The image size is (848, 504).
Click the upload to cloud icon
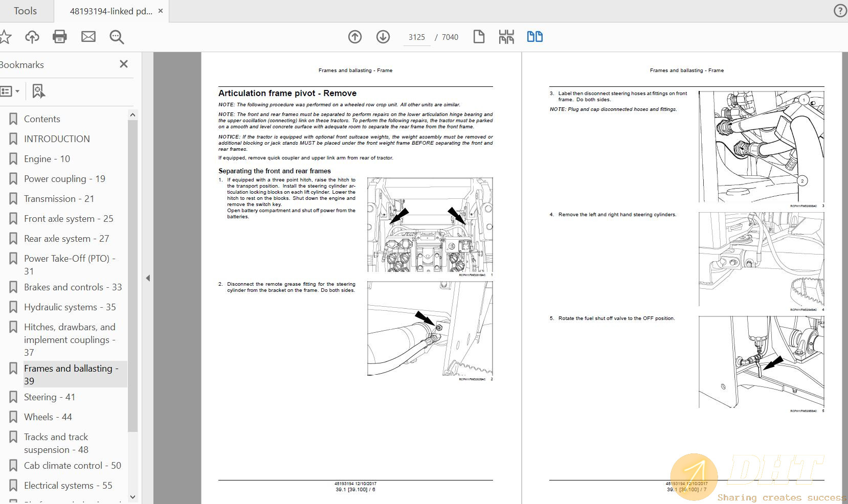pos(32,37)
